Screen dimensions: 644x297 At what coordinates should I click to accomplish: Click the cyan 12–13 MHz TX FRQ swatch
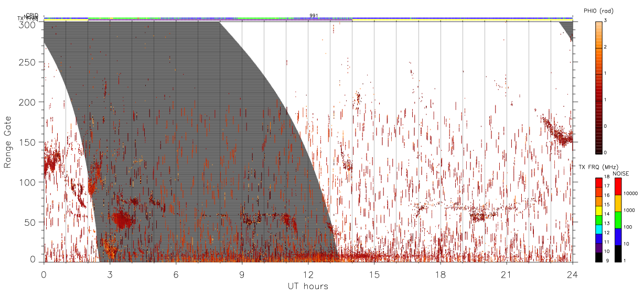pyautogui.click(x=598, y=229)
